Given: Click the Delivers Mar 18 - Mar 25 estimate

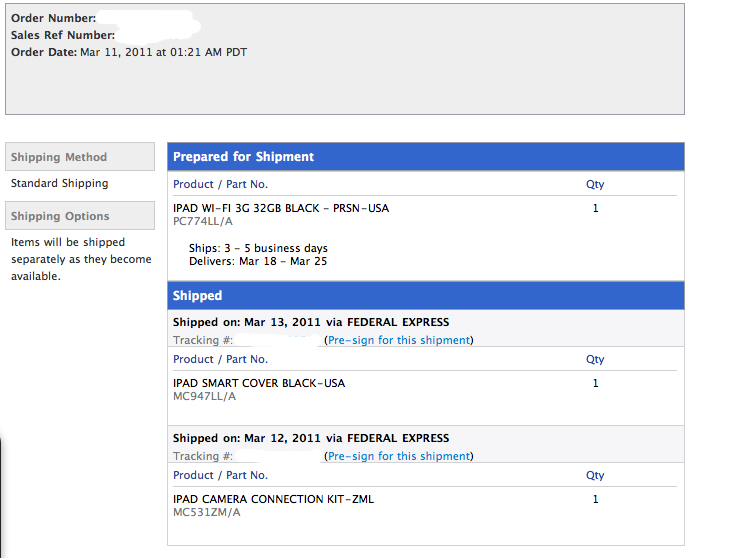Looking at the screenshot, I should [x=258, y=261].
